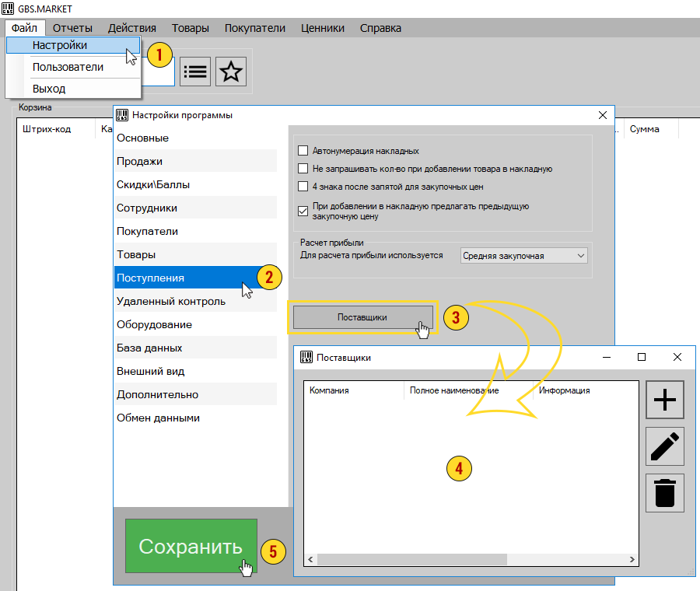Viewport: 700px width, 591px height.
Task: Select Продажи settings section
Action: point(195,161)
